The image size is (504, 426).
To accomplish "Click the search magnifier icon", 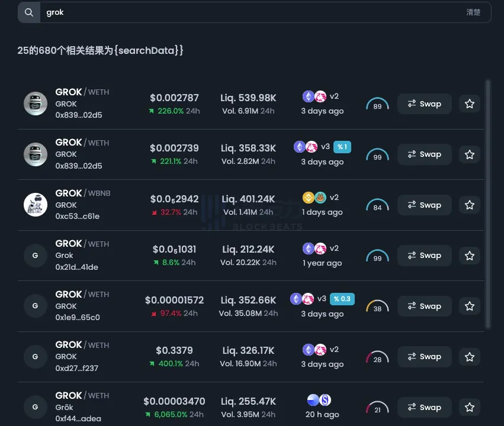I will [x=28, y=12].
